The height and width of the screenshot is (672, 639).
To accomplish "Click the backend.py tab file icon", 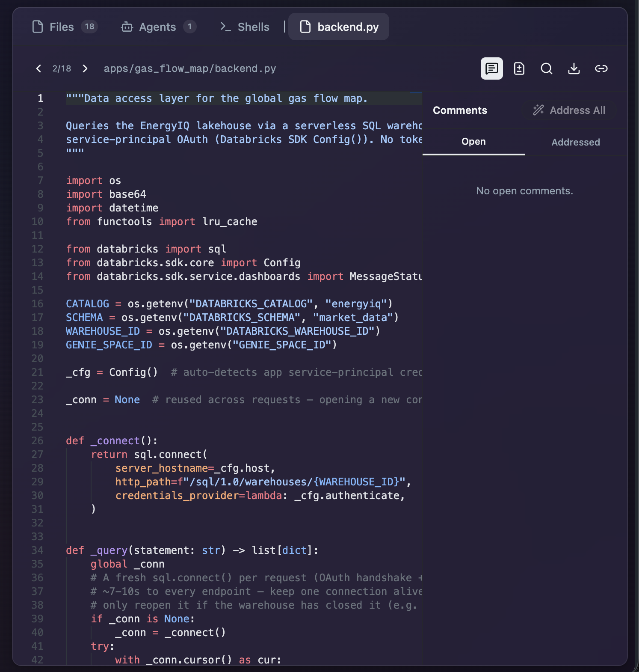I will [x=305, y=27].
